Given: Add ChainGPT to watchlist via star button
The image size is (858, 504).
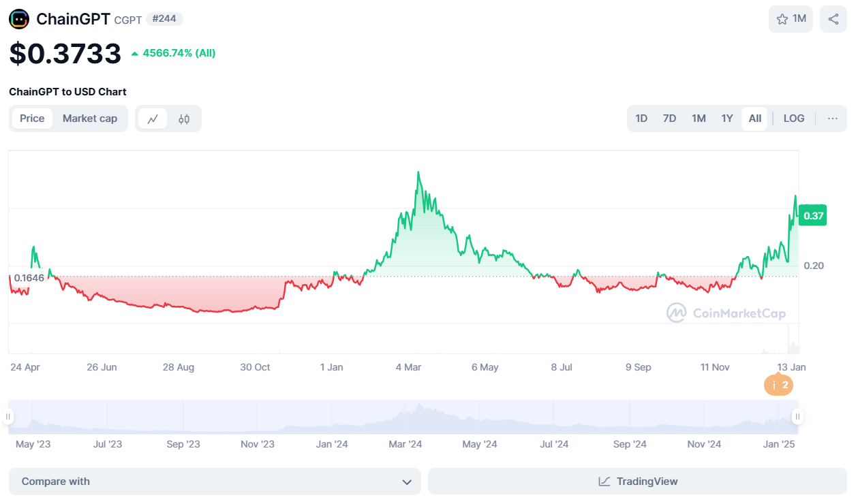Looking at the screenshot, I should [791, 19].
